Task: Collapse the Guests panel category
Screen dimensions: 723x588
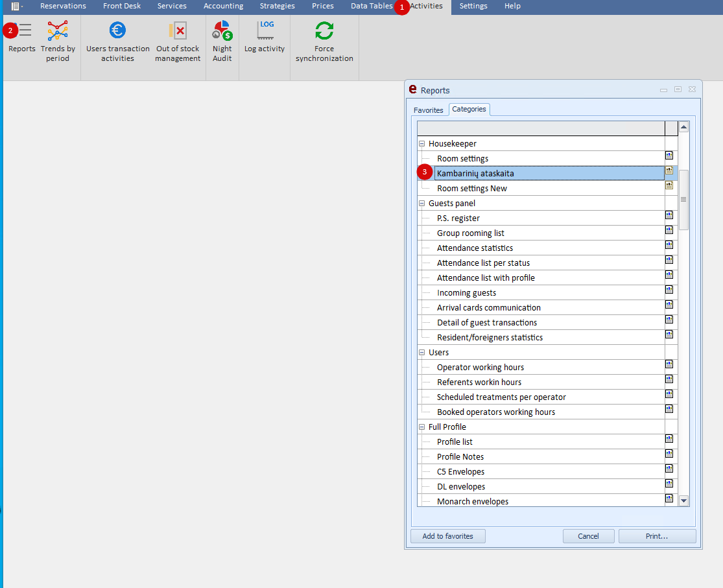Action: [x=421, y=204]
